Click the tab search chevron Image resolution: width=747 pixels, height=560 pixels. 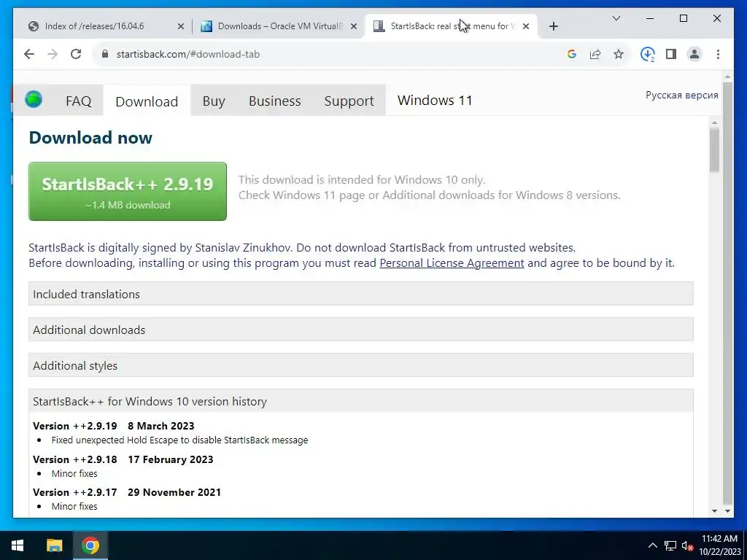616,18
